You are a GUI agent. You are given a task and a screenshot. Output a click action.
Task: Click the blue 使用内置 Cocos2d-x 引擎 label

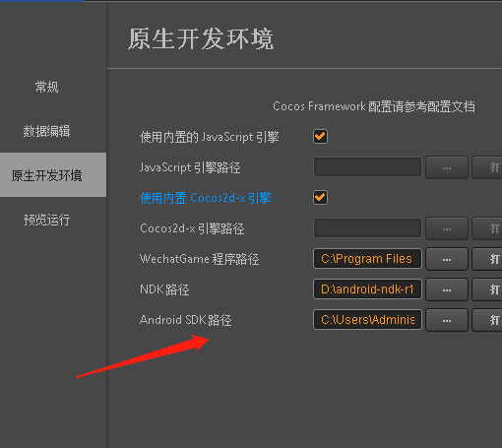coord(206,198)
